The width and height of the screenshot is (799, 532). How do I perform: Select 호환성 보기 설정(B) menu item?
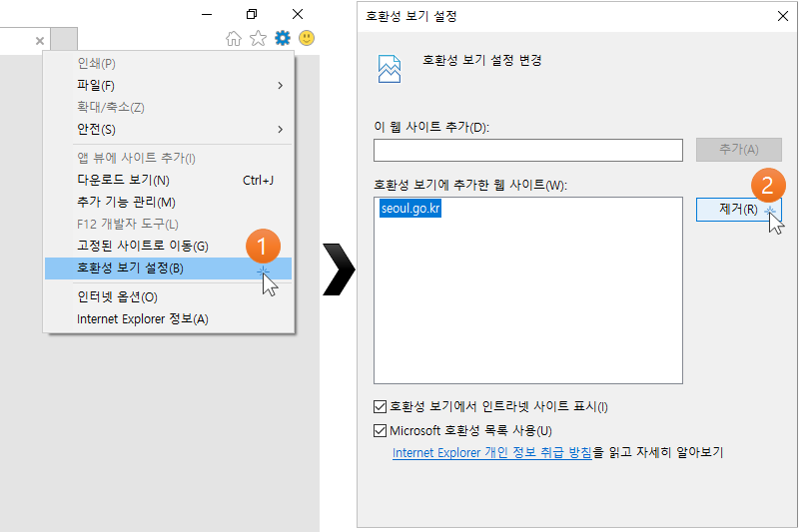130,268
